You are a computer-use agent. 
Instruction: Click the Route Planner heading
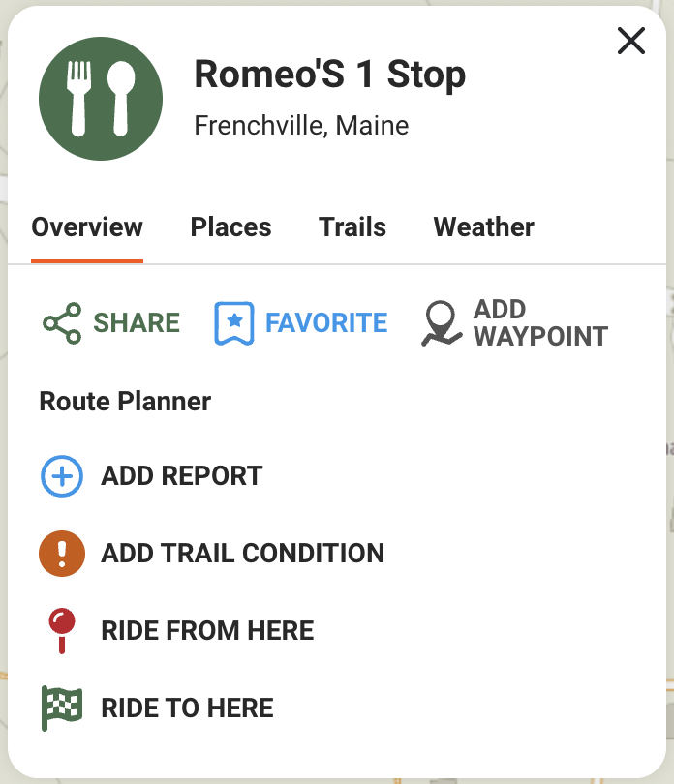pos(124,401)
